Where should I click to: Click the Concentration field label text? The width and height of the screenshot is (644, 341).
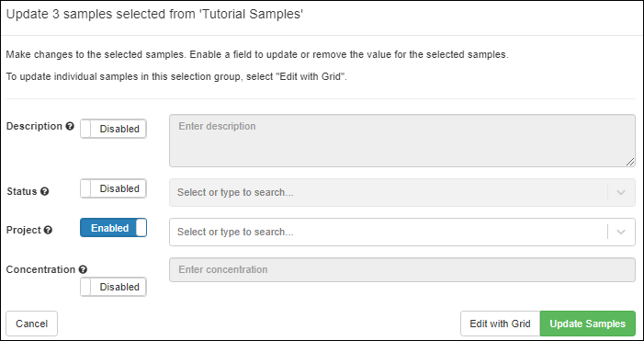40,269
